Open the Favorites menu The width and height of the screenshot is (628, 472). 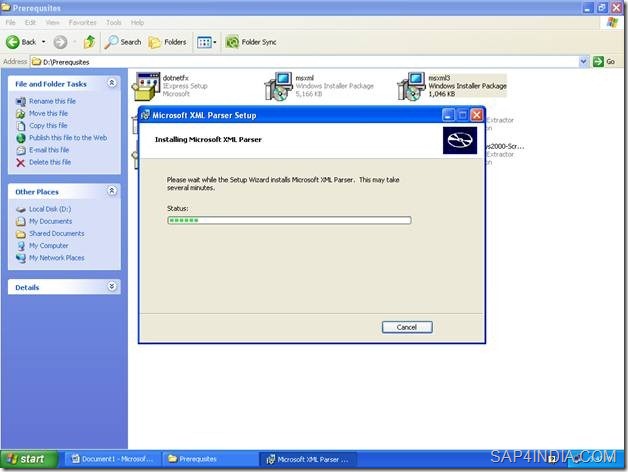coord(83,22)
